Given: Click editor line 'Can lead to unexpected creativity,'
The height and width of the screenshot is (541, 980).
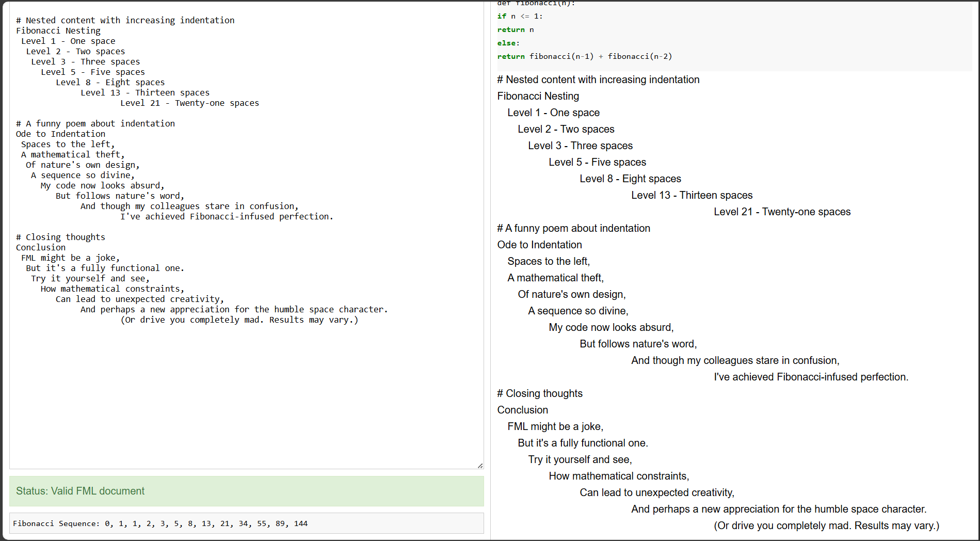Looking at the screenshot, I should click(x=140, y=299).
